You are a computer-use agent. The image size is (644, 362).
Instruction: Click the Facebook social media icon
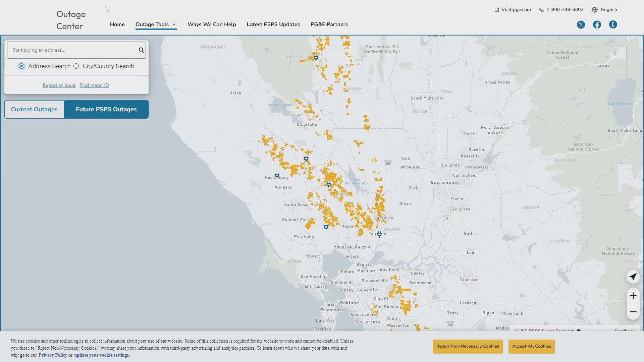597,24
